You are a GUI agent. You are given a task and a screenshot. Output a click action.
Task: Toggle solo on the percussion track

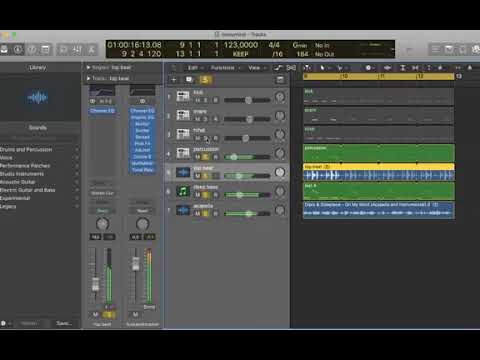pos(206,157)
